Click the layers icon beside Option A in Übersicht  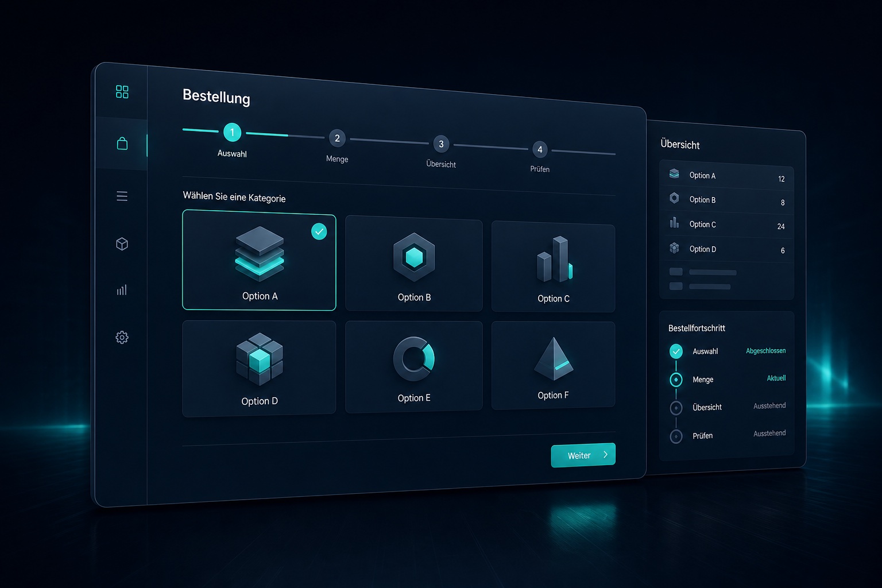point(674,173)
